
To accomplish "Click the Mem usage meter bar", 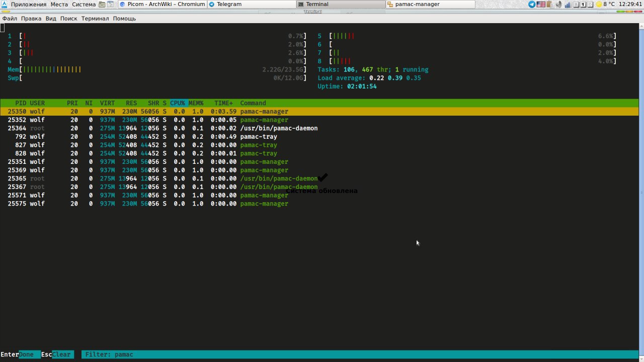I will pyautogui.click(x=157, y=69).
